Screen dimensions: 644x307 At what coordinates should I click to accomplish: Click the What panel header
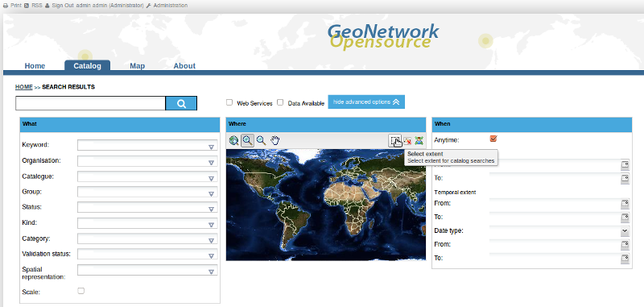(x=120, y=124)
